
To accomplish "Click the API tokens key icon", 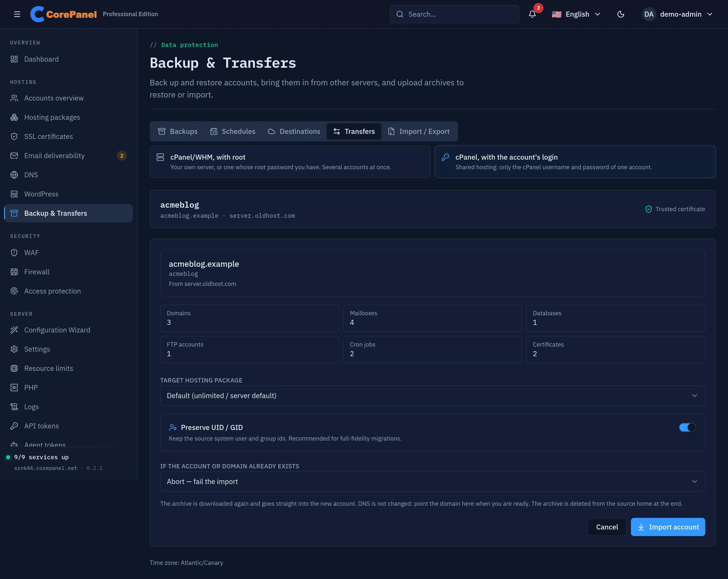I will click(x=14, y=426).
